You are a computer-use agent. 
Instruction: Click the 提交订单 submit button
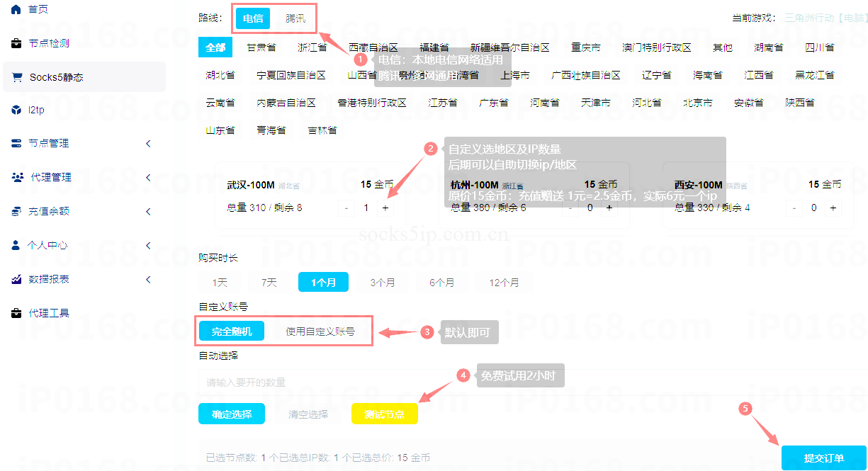824,458
